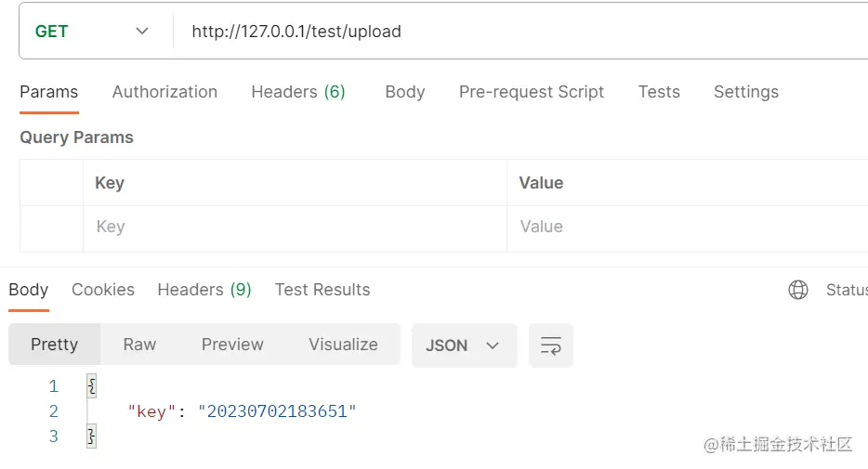
Task: Click the empty Key param field
Action: (294, 227)
